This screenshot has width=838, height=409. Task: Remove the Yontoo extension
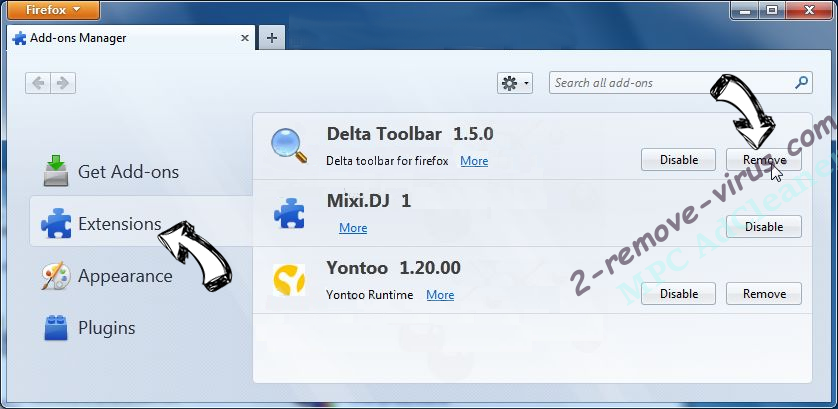[764, 294]
